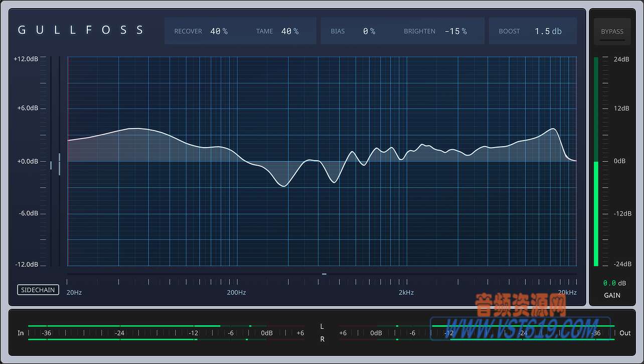Viewport: 644px width, 364px height.
Task: Click the BIAS 0% value field
Action: 369,31
